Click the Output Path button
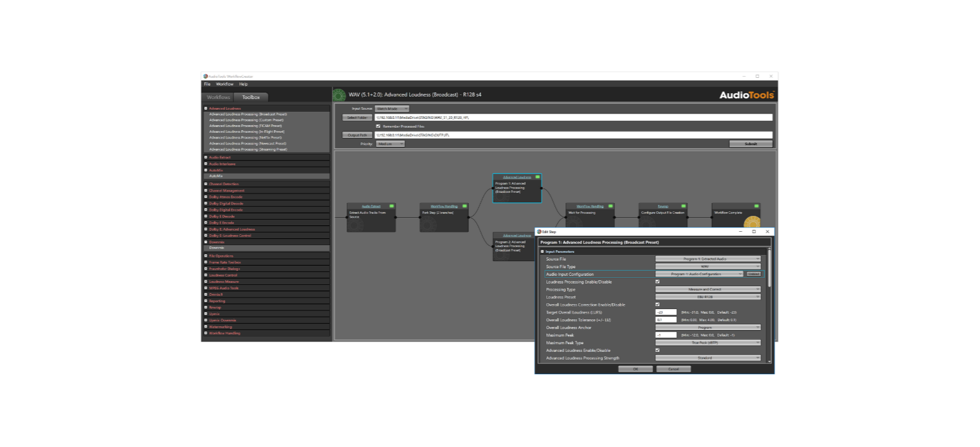980x447 pixels. [x=357, y=135]
